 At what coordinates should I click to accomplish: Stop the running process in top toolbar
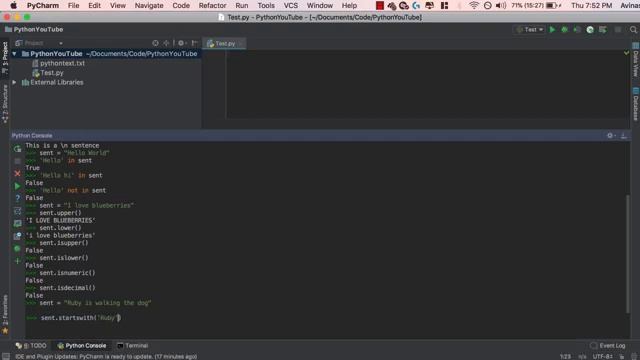click(x=618, y=29)
